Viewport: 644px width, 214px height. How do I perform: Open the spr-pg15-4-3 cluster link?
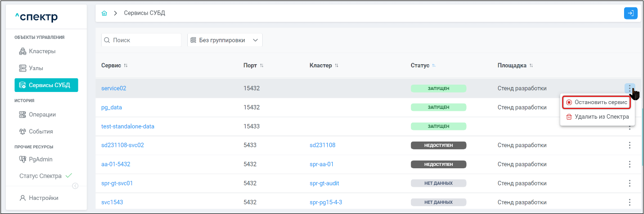[325, 202]
